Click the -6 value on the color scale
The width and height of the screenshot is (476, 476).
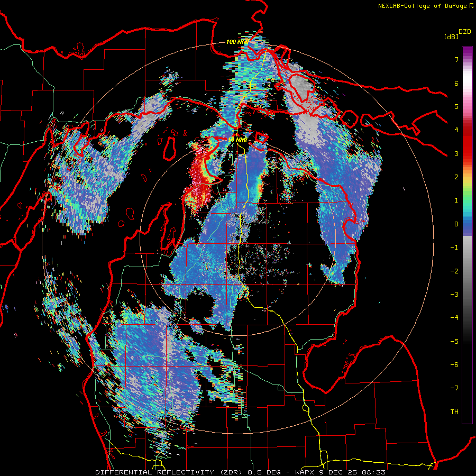[x=454, y=365]
